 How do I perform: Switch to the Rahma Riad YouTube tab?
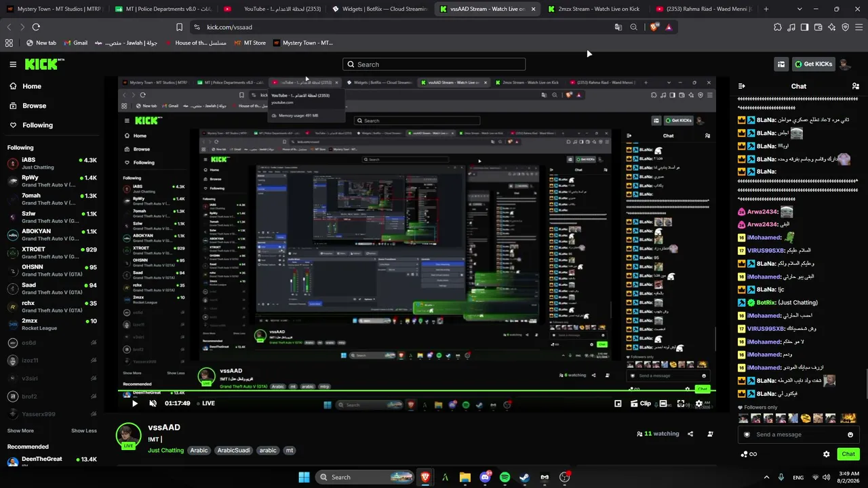pyautogui.click(x=704, y=9)
